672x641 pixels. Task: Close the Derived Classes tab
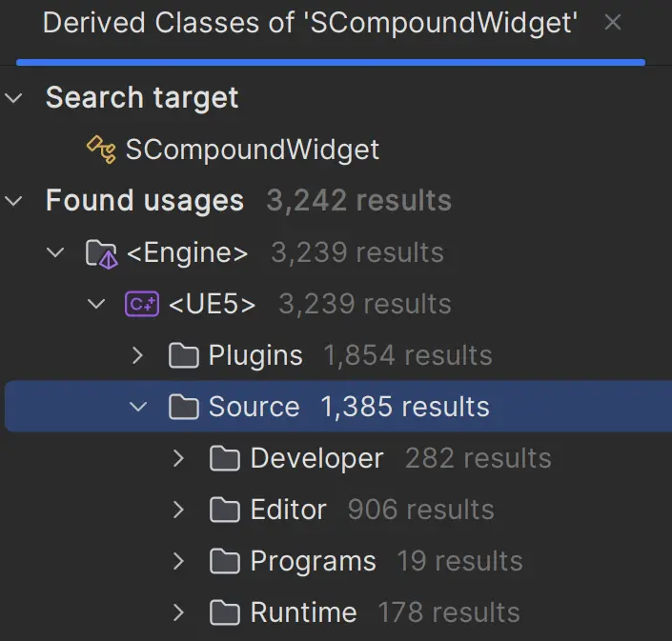[613, 23]
